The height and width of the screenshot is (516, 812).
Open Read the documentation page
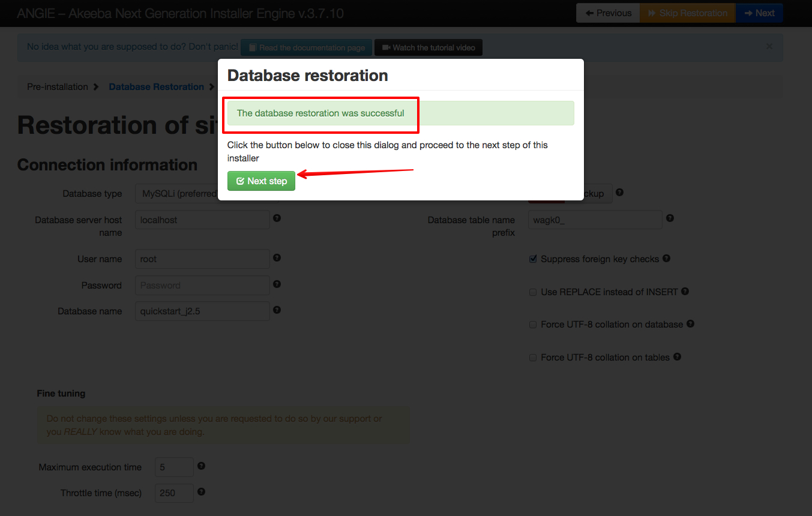(x=306, y=47)
